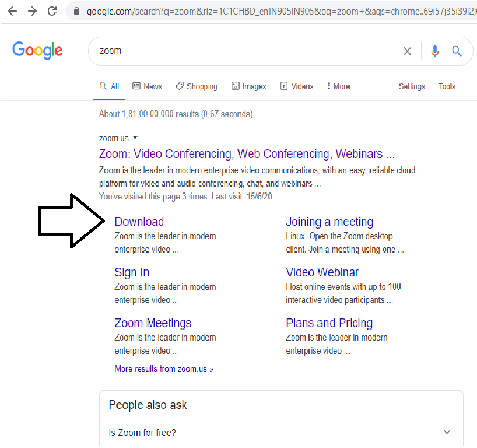Clear the search query with X
Viewport: 477px width, 448px height.
tap(408, 51)
